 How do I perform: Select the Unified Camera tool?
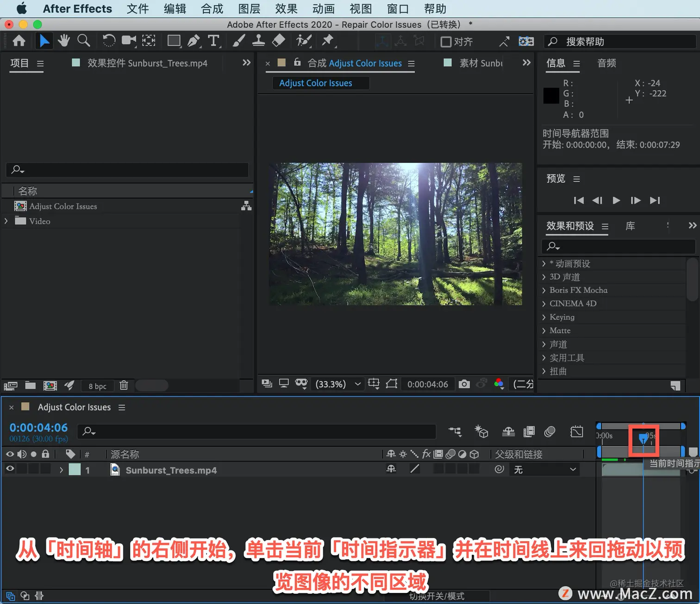click(x=129, y=41)
